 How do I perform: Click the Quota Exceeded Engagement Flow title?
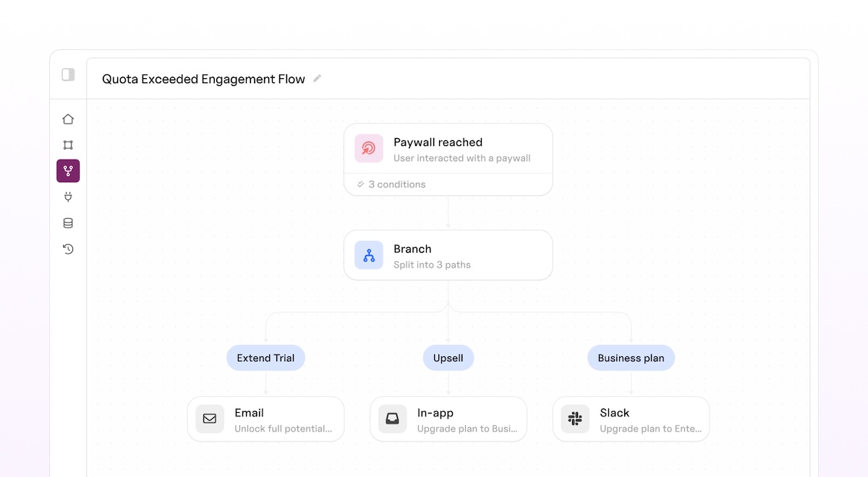pyautogui.click(x=203, y=79)
